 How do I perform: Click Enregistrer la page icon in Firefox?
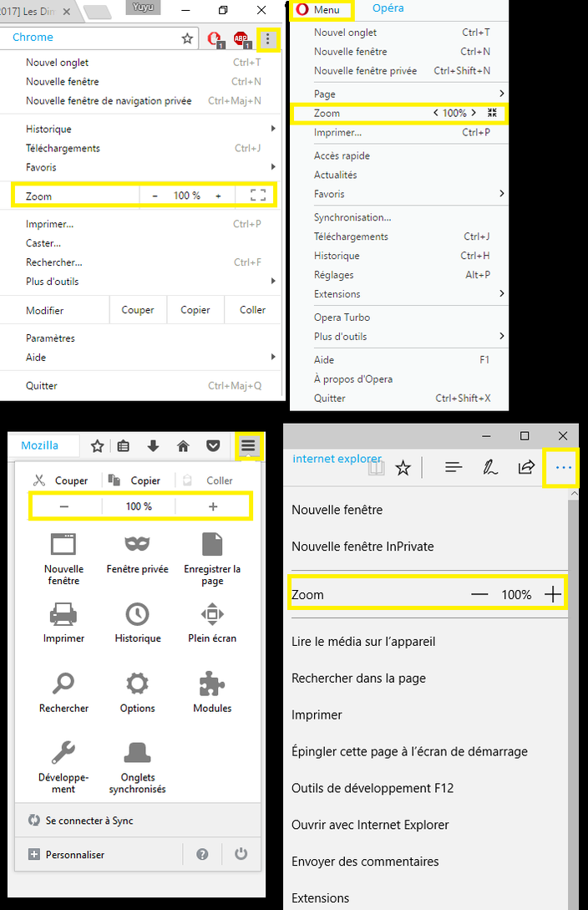coord(212,544)
